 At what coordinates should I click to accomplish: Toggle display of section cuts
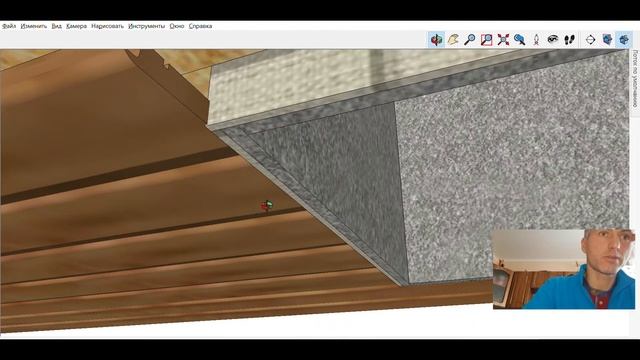pyautogui.click(x=624, y=40)
